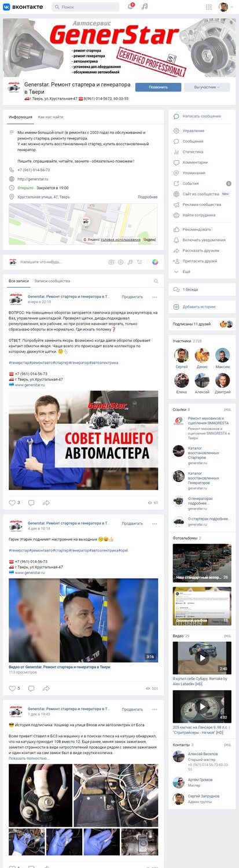Click the 'Позвонить' button
This screenshot has height=868, width=239.
pos(159,87)
